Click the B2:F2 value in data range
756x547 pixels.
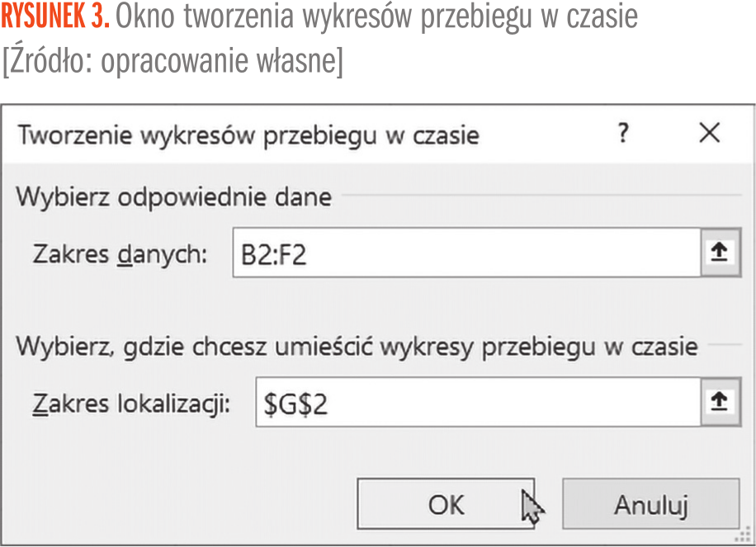tap(274, 254)
